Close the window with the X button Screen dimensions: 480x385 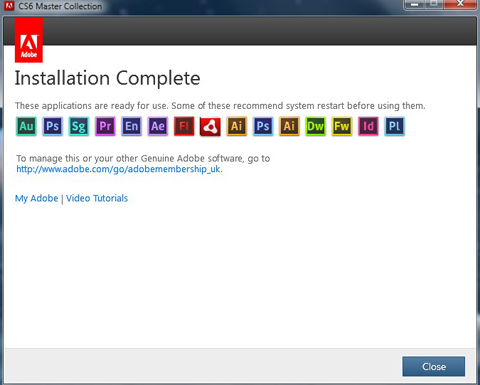click(460, 4)
